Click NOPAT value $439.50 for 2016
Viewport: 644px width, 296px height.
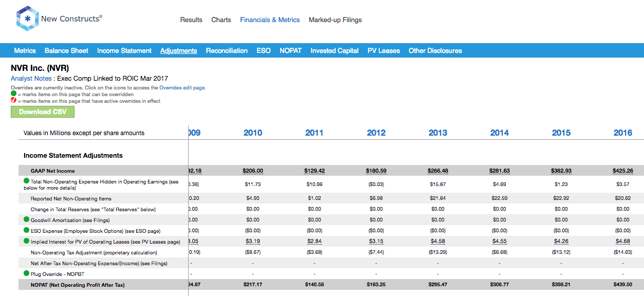coord(623,285)
